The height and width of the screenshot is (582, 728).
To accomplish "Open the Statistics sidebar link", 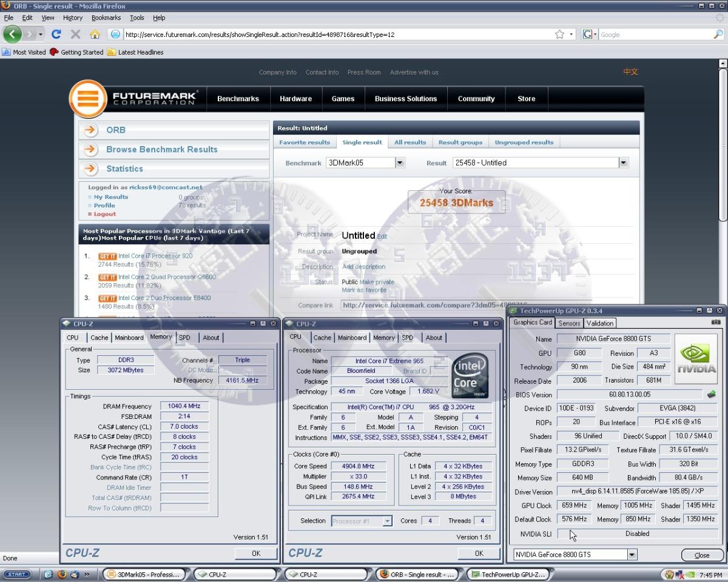I will pyautogui.click(x=124, y=169).
